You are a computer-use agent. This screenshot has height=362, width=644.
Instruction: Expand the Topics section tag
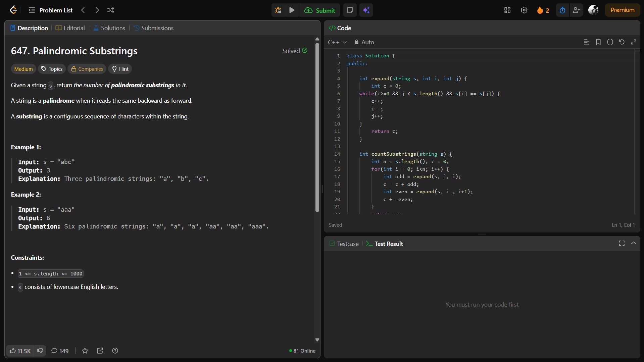point(52,69)
